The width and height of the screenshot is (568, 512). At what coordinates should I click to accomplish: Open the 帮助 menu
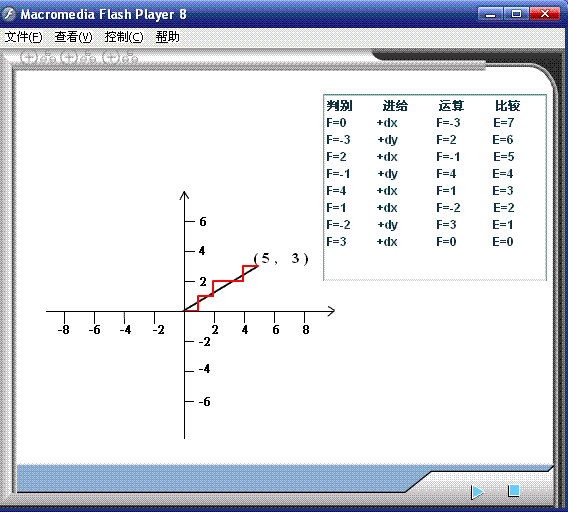[167, 37]
